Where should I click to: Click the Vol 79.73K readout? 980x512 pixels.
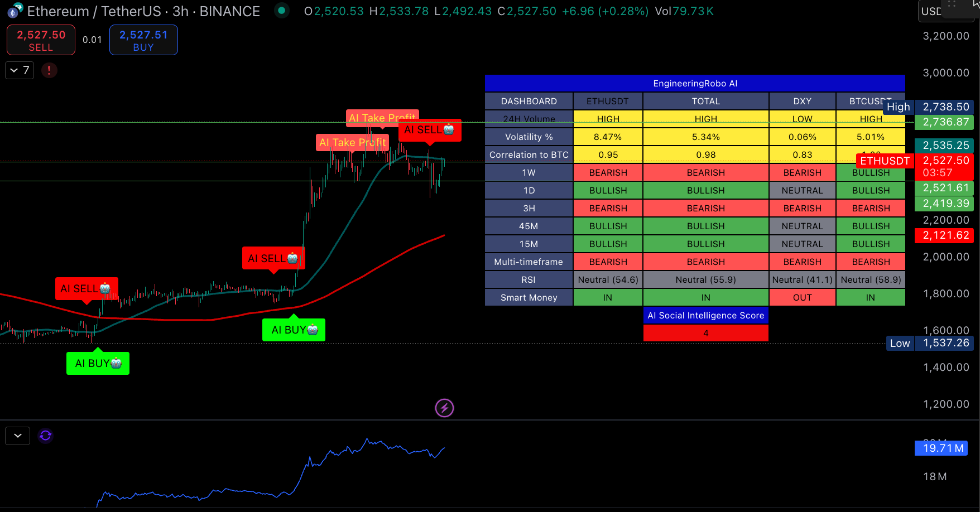click(684, 11)
